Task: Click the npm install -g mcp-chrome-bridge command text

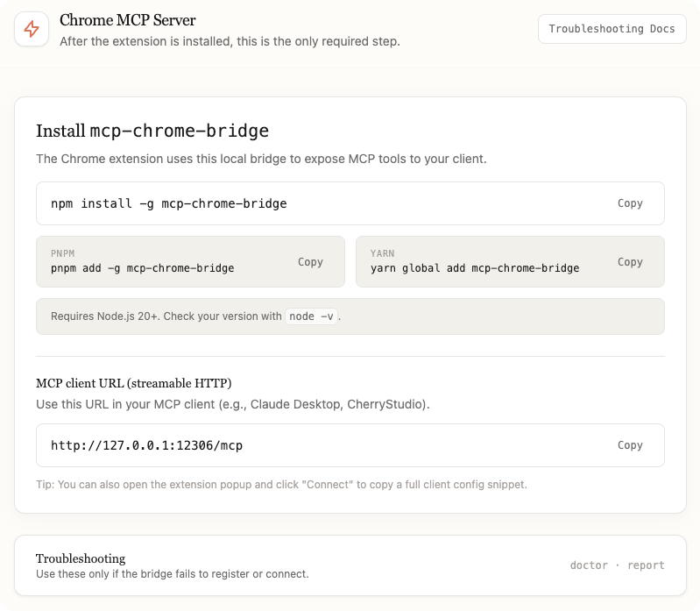Action: pyautogui.click(x=169, y=203)
